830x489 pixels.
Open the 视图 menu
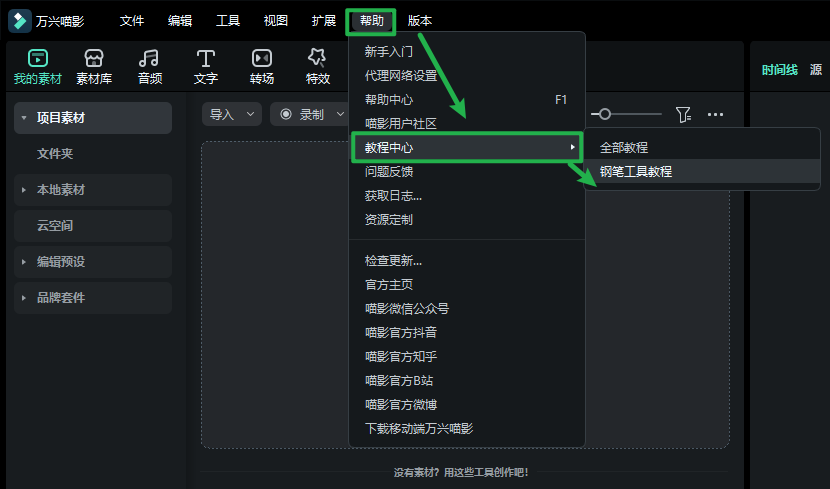point(276,21)
